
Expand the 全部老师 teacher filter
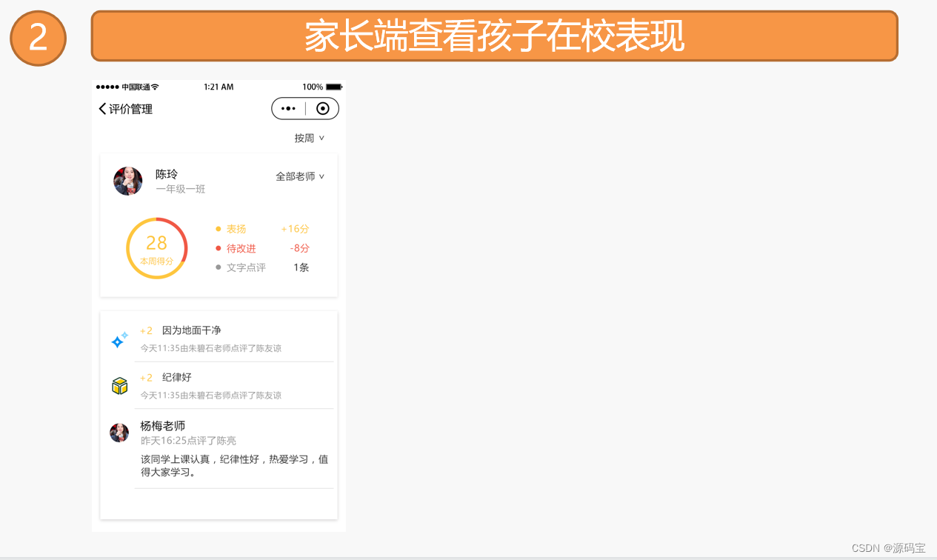300,176
